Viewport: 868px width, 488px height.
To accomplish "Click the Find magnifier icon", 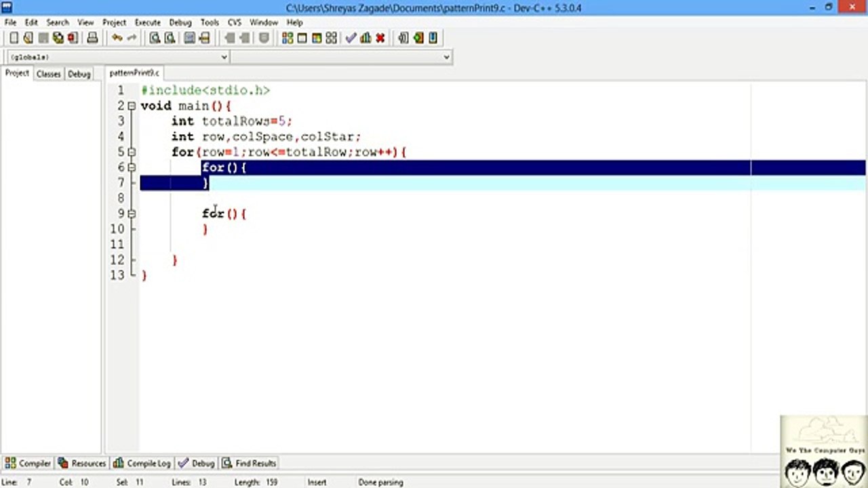I will coord(155,38).
